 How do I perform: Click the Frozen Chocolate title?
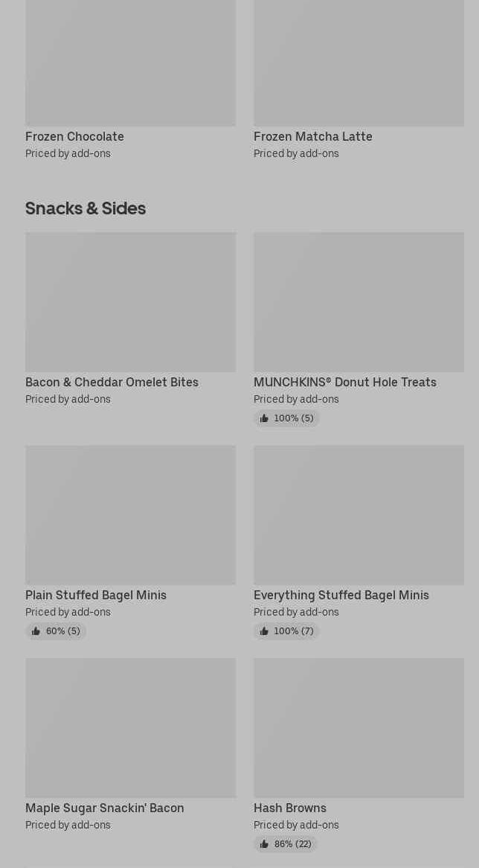click(74, 136)
